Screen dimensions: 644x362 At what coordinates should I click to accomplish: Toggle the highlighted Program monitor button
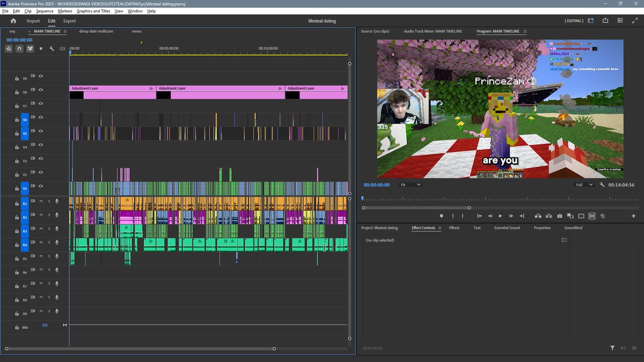coord(592,216)
